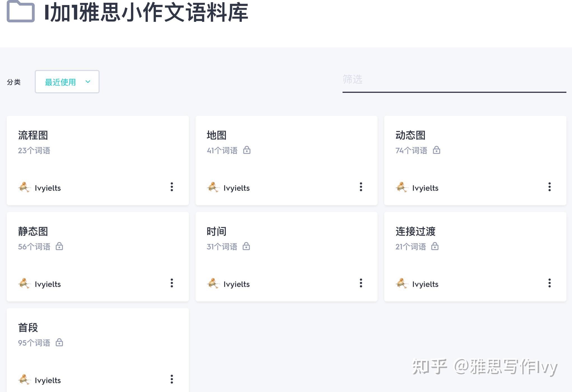Open the 动态图 word set

410,135
